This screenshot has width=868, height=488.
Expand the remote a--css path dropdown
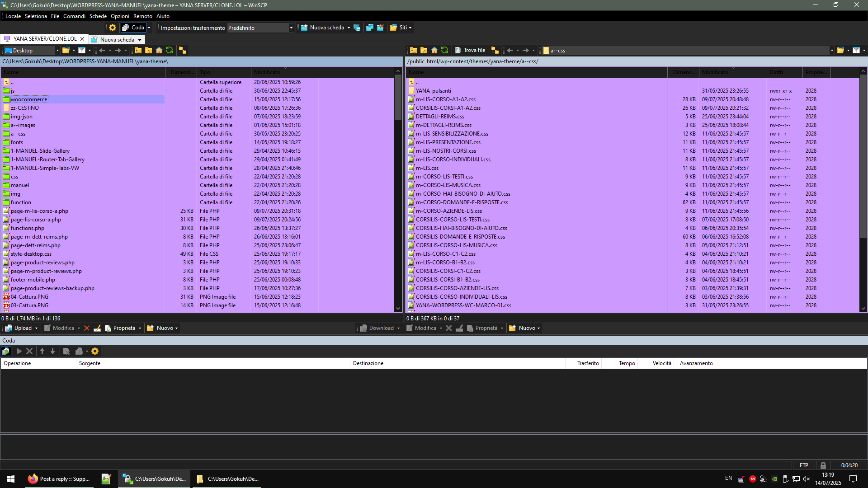(x=831, y=51)
